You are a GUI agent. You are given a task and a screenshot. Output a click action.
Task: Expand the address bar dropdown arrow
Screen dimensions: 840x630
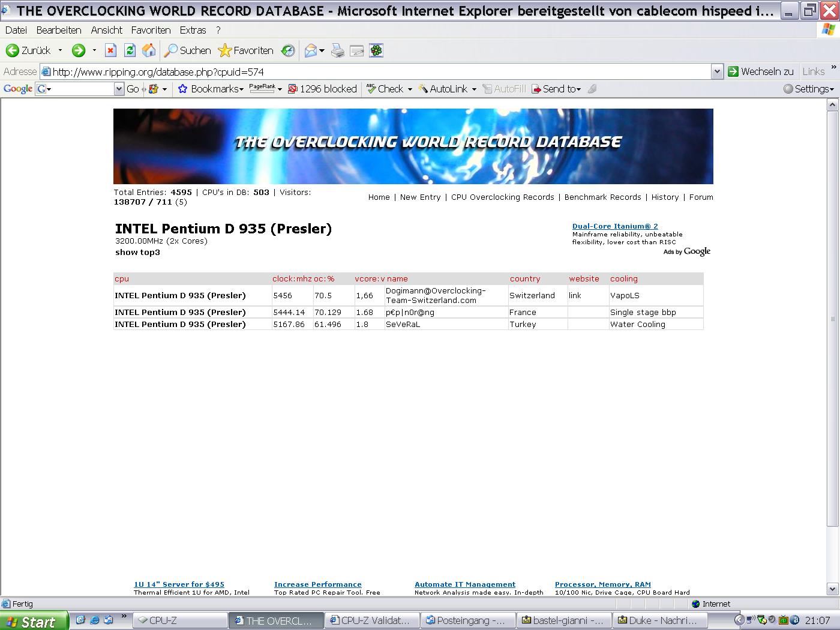pos(717,72)
